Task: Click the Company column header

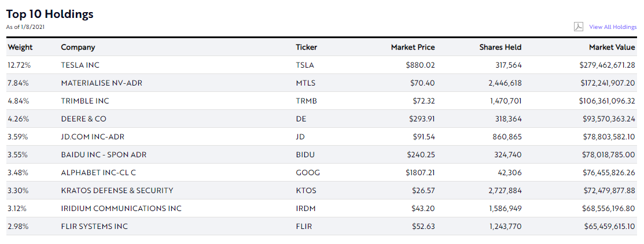Action: click(78, 47)
